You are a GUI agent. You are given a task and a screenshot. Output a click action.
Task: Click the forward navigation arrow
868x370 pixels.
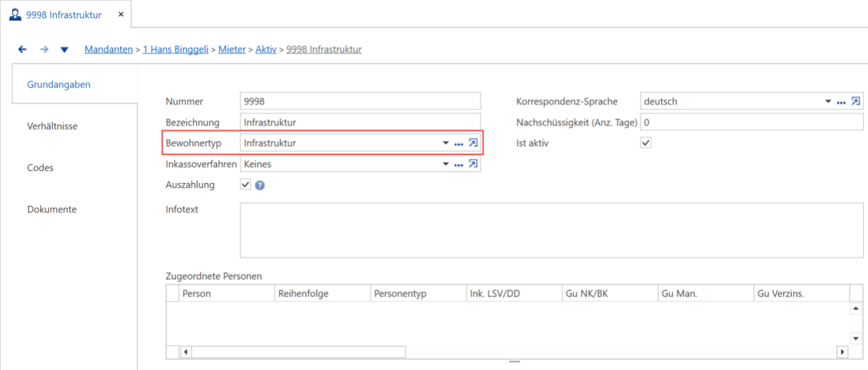[x=44, y=49]
